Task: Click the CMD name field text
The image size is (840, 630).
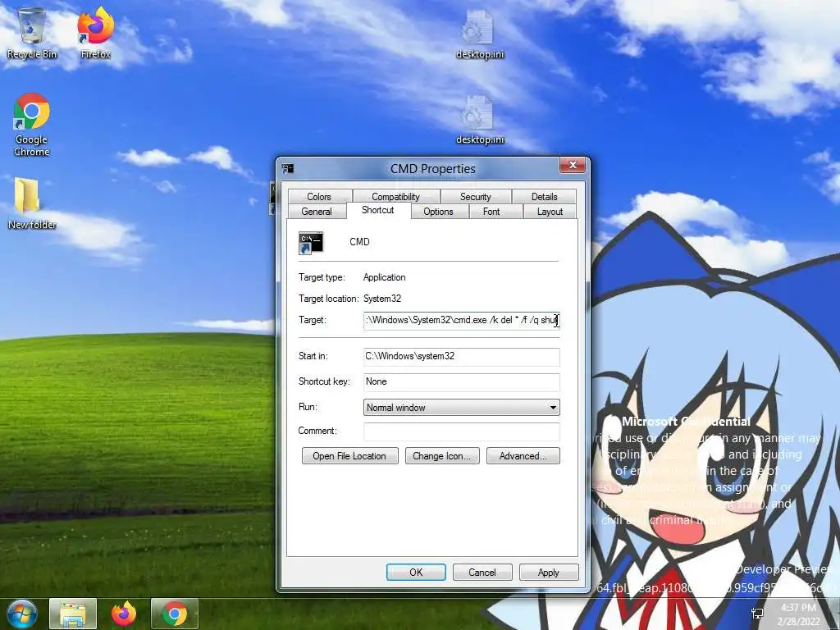Action: point(359,242)
